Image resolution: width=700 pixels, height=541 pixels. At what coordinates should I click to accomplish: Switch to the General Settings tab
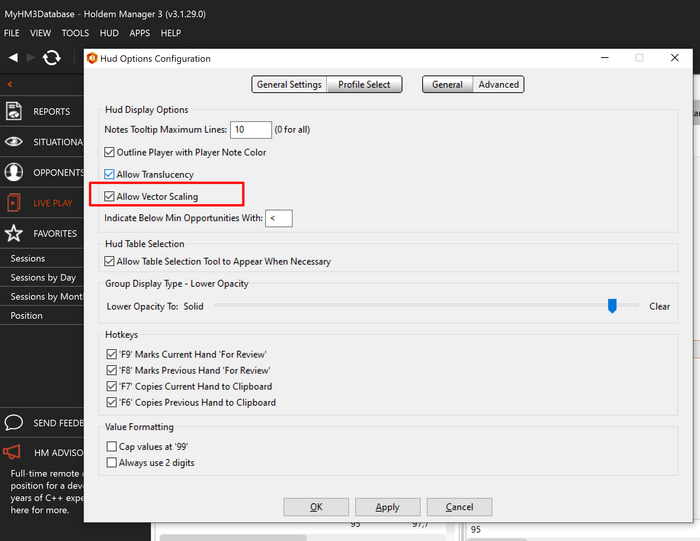click(x=289, y=84)
